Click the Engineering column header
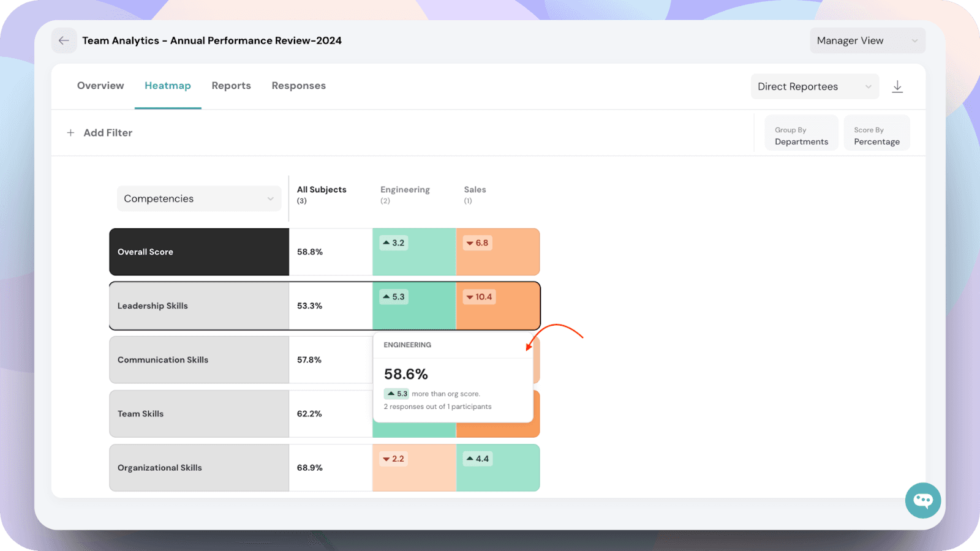The image size is (980, 551). (x=405, y=190)
